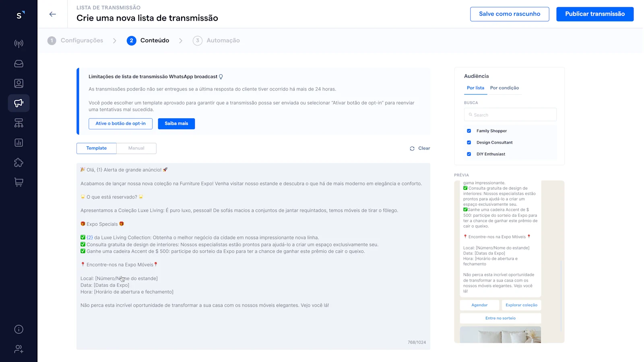Click Salve como rascunho
Viewport: 644px width, 362px height.
tap(510, 14)
